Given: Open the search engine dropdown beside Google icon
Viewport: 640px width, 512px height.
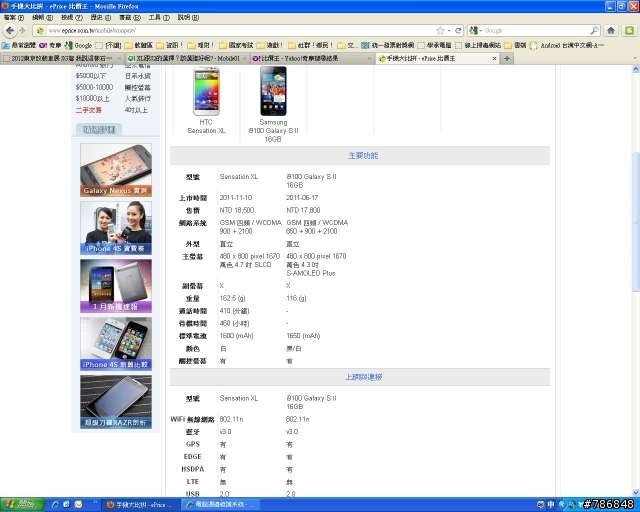Looking at the screenshot, I should coord(481,31).
